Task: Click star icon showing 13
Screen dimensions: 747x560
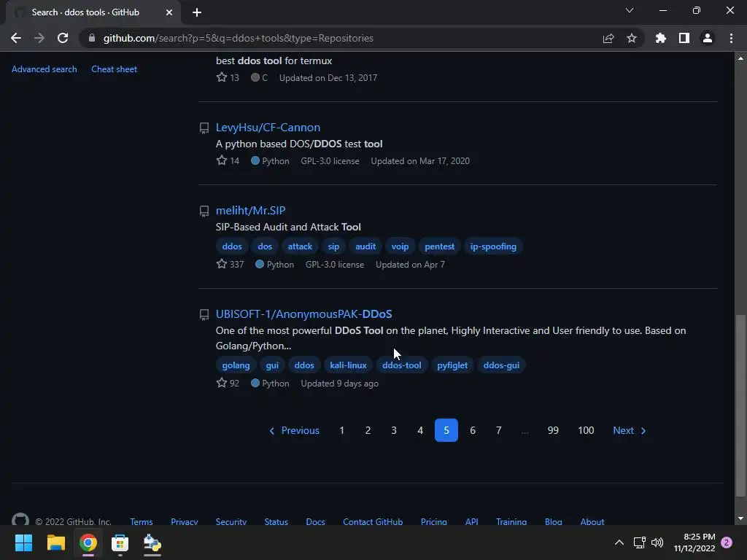Action: coord(222,77)
